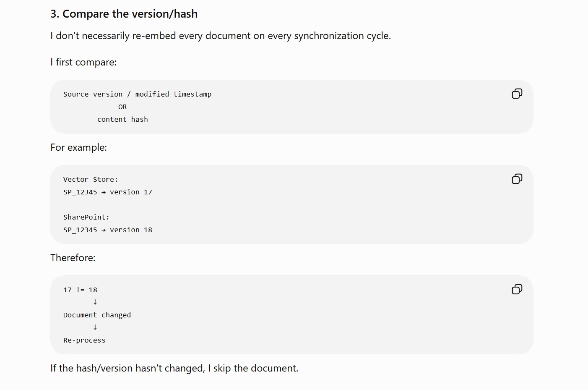The width and height of the screenshot is (588, 390).
Task: Click the 'For example:' text
Action: (79, 147)
